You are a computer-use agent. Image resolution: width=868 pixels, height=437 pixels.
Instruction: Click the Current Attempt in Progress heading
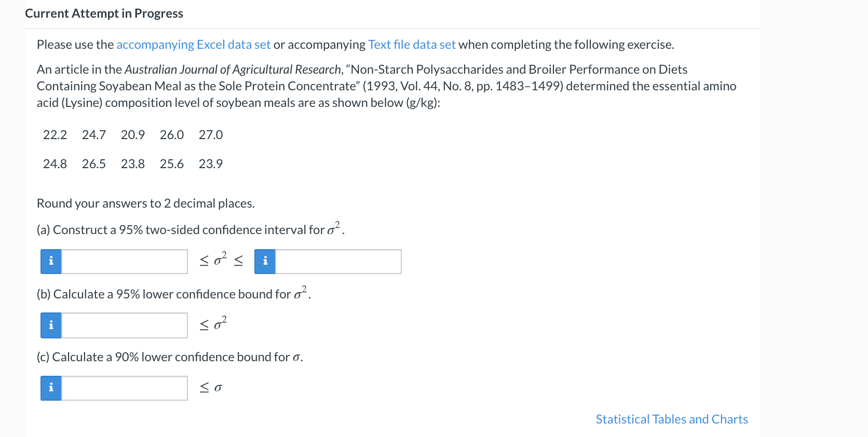[104, 13]
